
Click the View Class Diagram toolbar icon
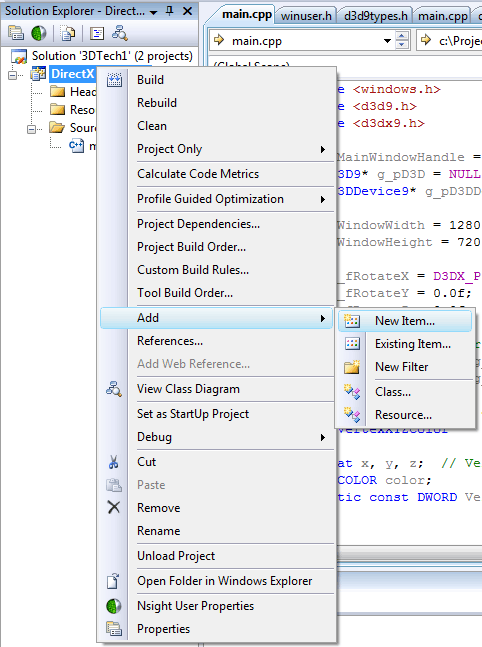(x=120, y=33)
